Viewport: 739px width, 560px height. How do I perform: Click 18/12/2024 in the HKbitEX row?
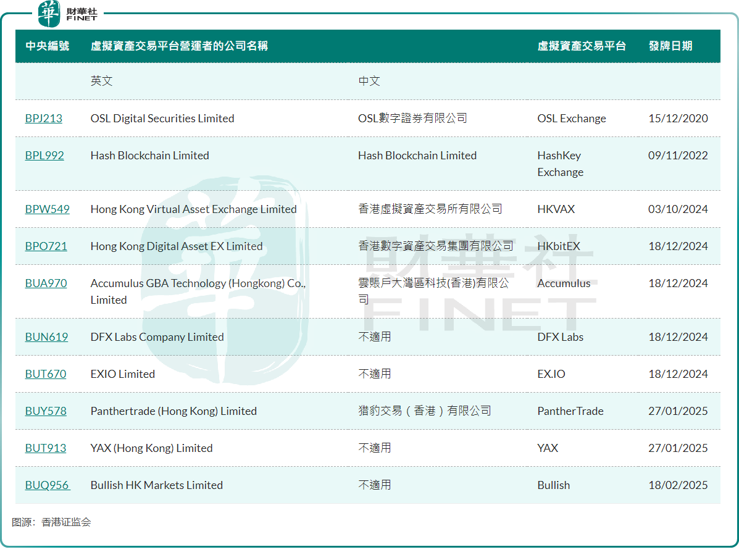[678, 246]
